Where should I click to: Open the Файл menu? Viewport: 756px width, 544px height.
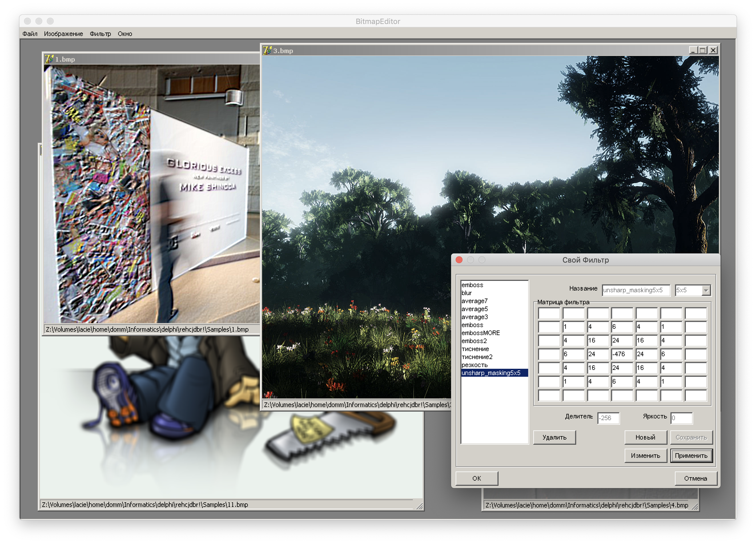[x=30, y=34]
